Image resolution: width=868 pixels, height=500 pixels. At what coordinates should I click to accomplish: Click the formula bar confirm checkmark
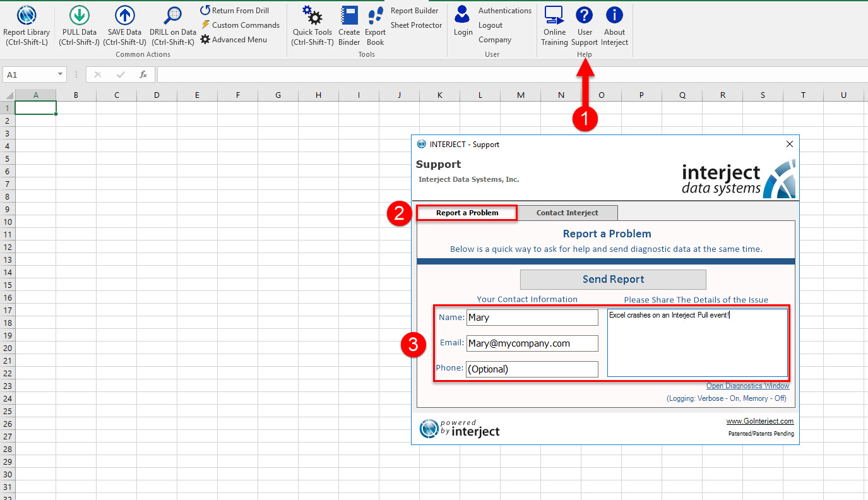pos(121,74)
